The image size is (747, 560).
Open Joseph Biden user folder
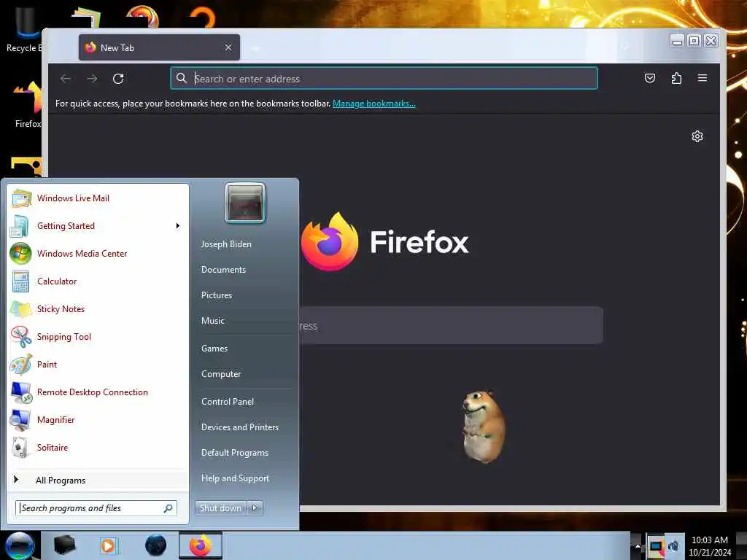226,244
